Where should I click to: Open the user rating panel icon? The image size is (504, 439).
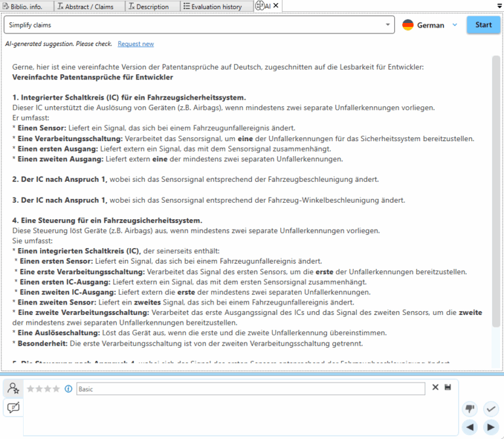click(13, 388)
